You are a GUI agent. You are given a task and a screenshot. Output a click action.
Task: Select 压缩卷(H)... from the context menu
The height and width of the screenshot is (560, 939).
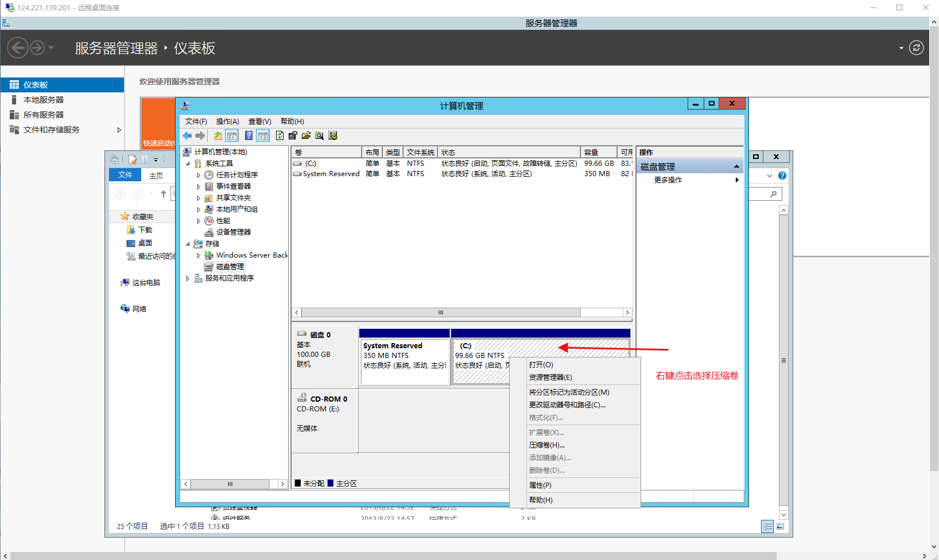[546, 445]
